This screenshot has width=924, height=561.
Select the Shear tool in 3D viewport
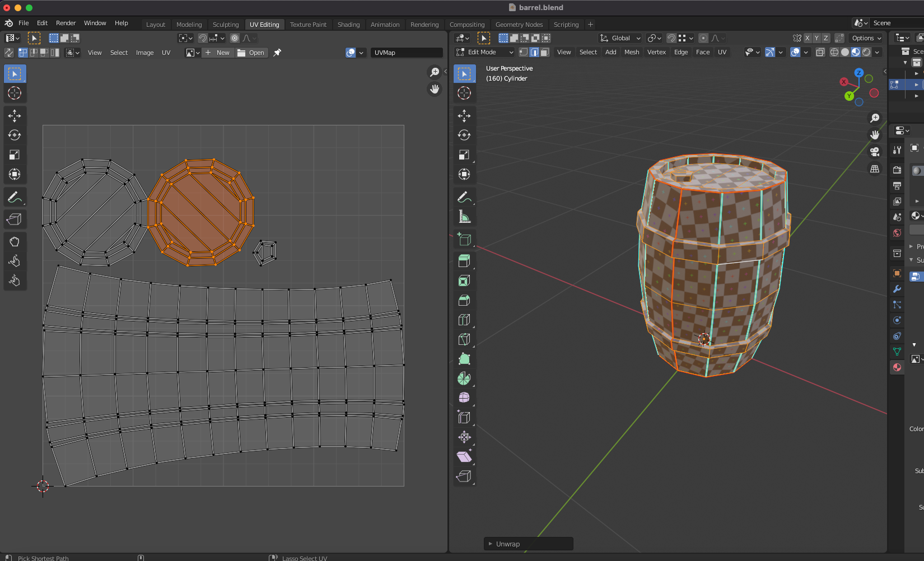(x=464, y=457)
